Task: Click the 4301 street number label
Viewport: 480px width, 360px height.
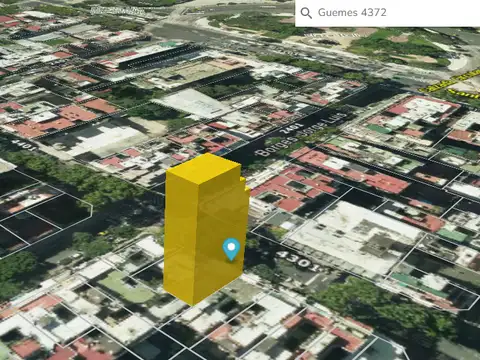Action: 297,261
